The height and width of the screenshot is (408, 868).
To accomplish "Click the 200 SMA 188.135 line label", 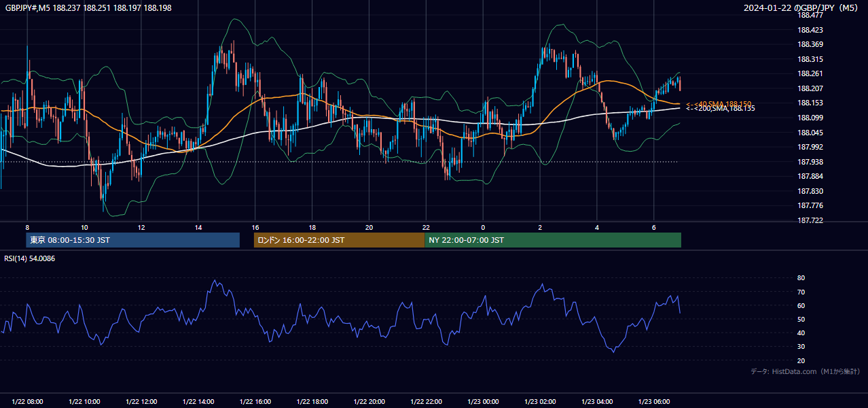I will coord(720,109).
